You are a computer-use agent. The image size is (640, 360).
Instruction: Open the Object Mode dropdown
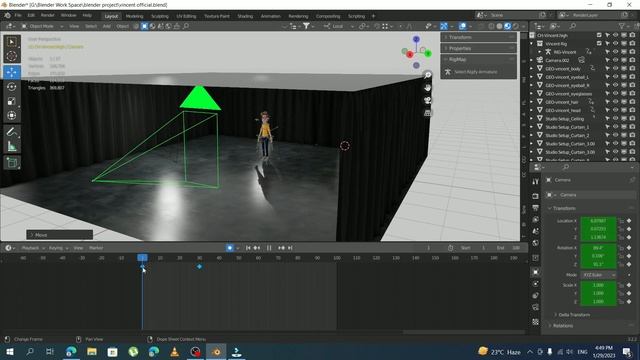(42, 26)
